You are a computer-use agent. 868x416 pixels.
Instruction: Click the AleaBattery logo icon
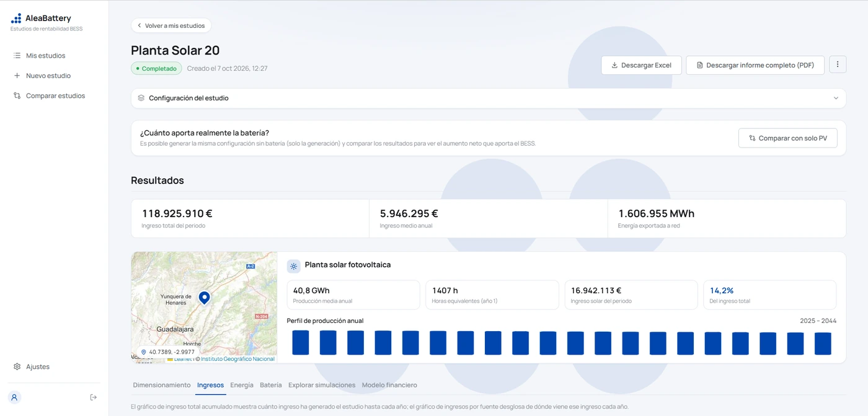[x=16, y=19]
